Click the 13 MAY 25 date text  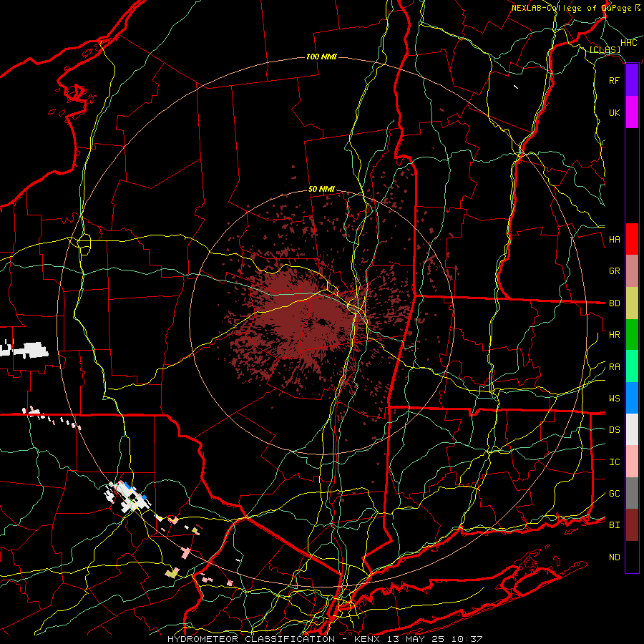[418, 639]
